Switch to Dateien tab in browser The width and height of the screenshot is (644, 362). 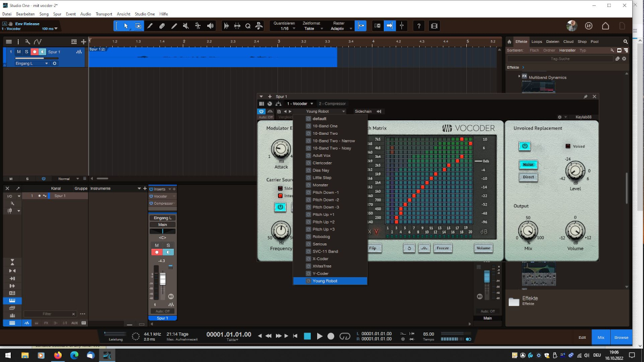coord(552,41)
